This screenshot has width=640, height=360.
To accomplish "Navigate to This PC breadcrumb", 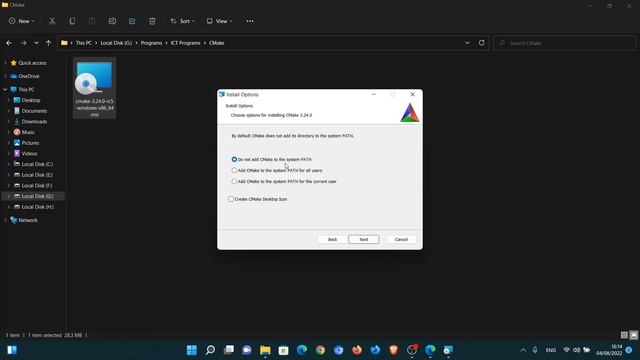I will (84, 43).
